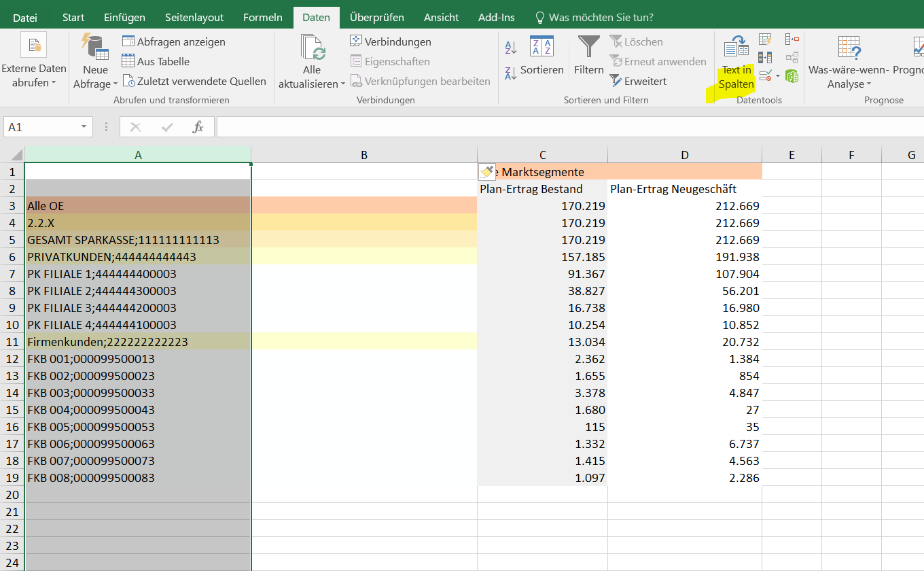Click the Prognoseblatt chart icon
924x571 pixels.
tap(919, 46)
